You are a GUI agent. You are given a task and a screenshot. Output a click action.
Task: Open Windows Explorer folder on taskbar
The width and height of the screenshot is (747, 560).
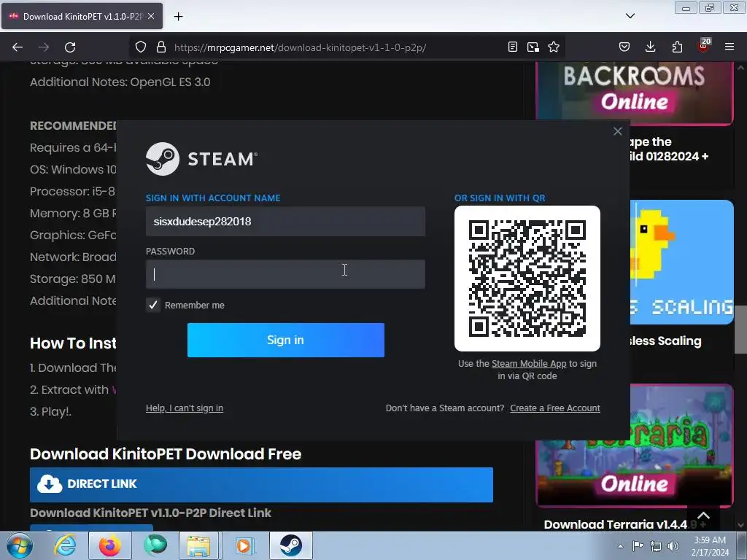(x=198, y=545)
